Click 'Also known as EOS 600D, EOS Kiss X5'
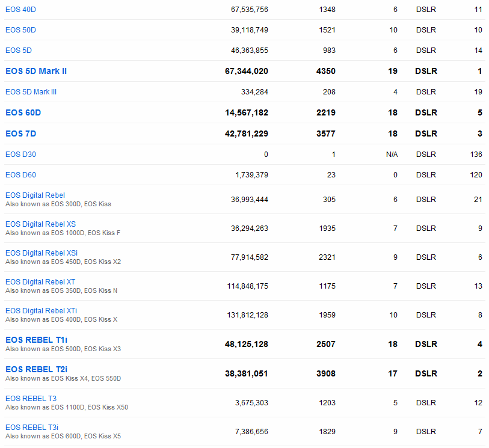Image resolution: width=489 pixels, height=448 pixels. [x=63, y=436]
